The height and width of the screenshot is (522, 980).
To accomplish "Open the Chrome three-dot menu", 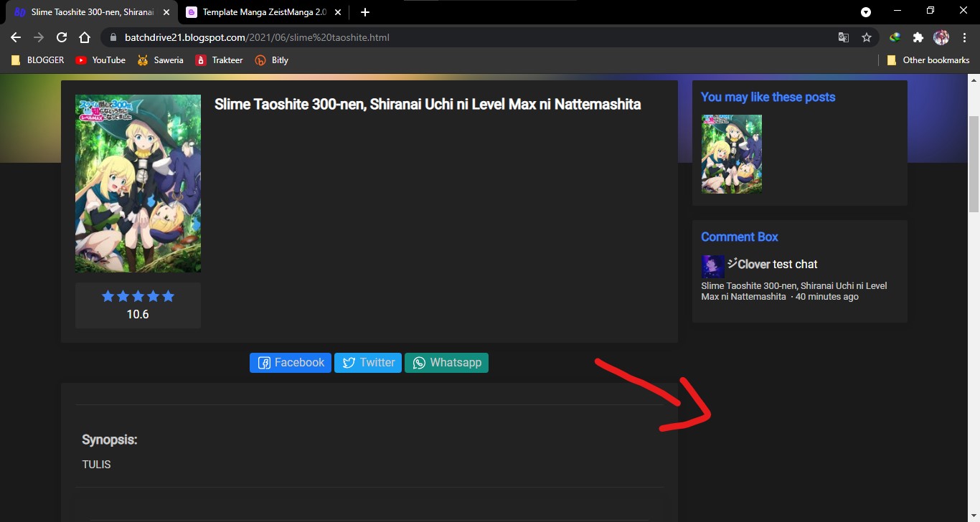I will [964, 37].
